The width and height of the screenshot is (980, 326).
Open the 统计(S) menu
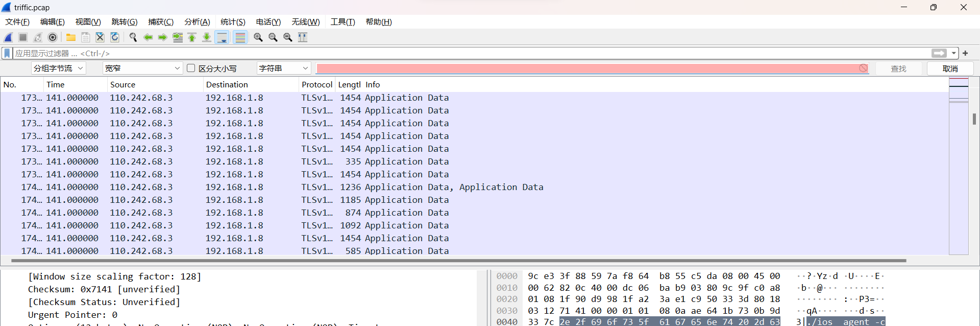click(x=233, y=22)
